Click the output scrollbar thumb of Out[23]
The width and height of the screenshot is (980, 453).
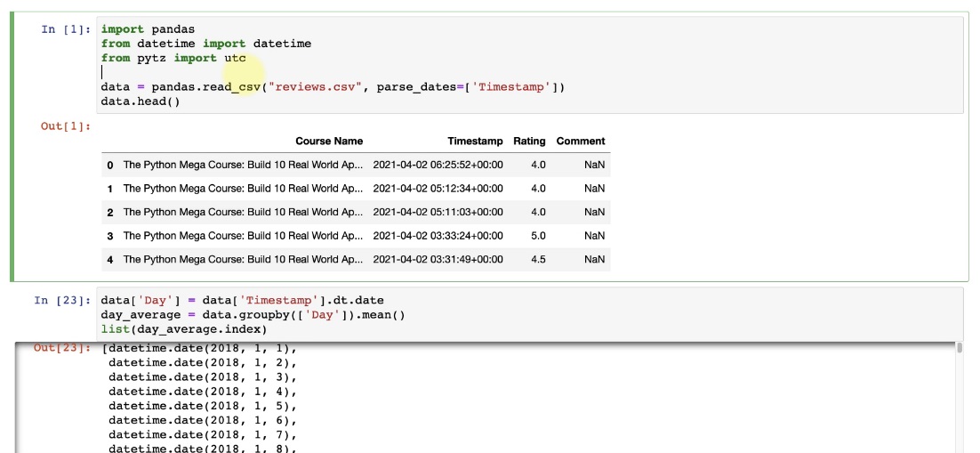[x=960, y=348]
